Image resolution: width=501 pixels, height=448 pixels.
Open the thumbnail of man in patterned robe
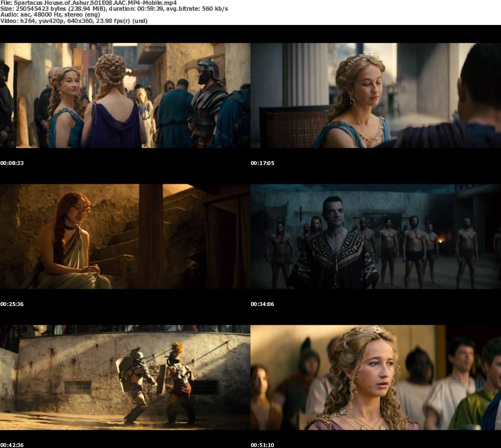coord(375,236)
